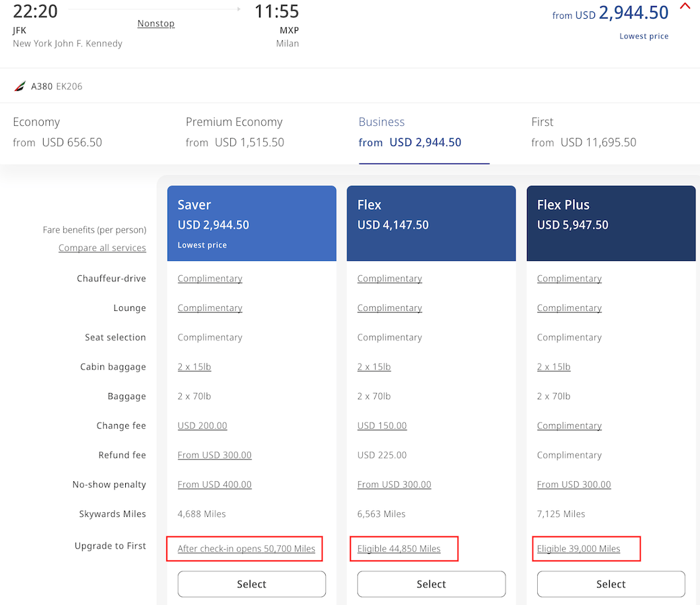Select the Saver fare button

click(x=251, y=584)
